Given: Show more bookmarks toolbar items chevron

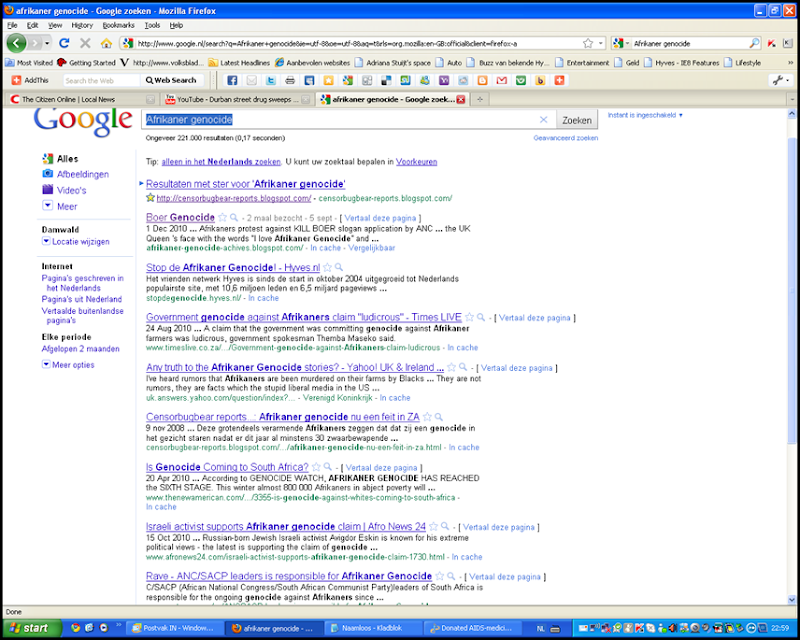Looking at the screenshot, I should point(790,63).
